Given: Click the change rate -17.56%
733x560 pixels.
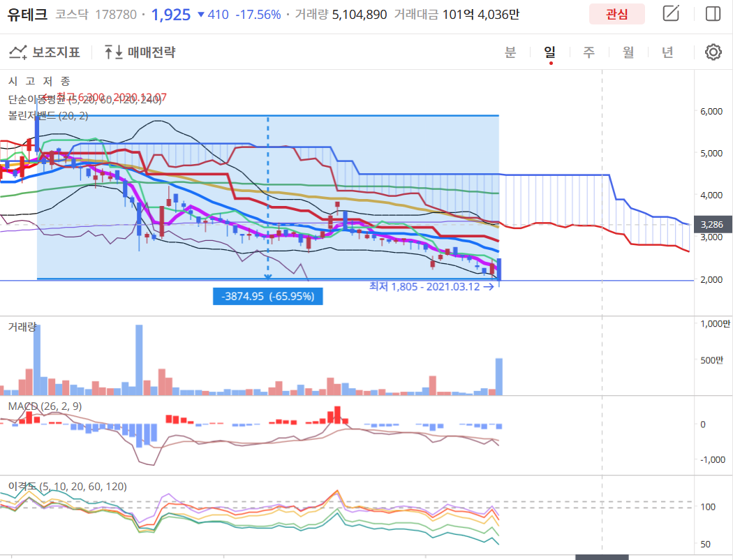Looking at the screenshot, I should tap(258, 15).
